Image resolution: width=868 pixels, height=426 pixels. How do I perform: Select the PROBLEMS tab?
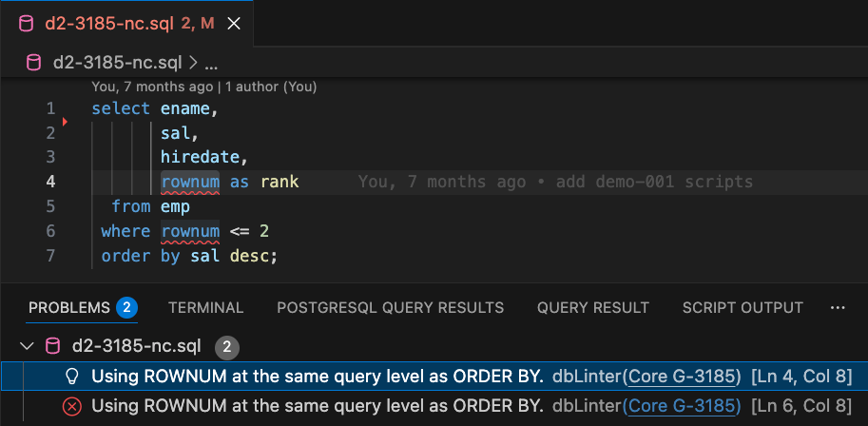69,308
